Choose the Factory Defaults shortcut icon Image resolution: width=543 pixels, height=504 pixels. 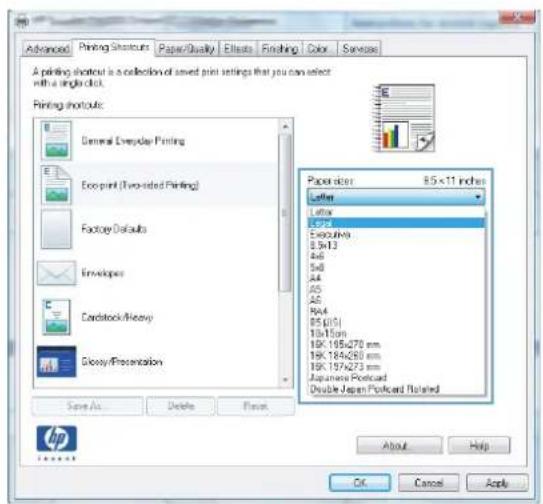coord(56,229)
